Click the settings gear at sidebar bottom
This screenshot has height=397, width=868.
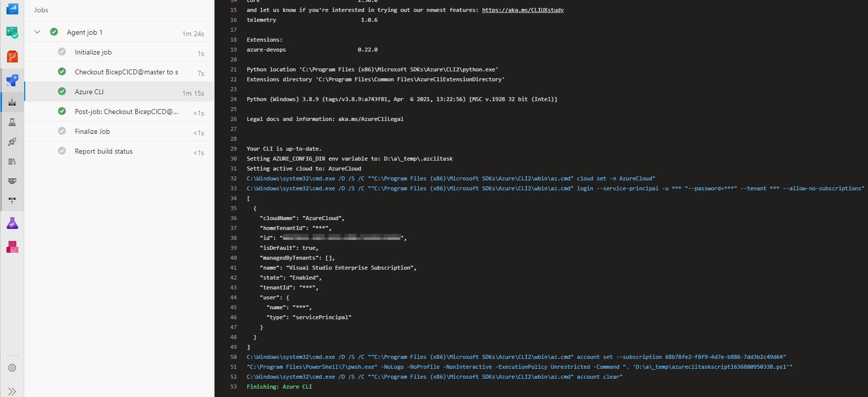click(12, 367)
